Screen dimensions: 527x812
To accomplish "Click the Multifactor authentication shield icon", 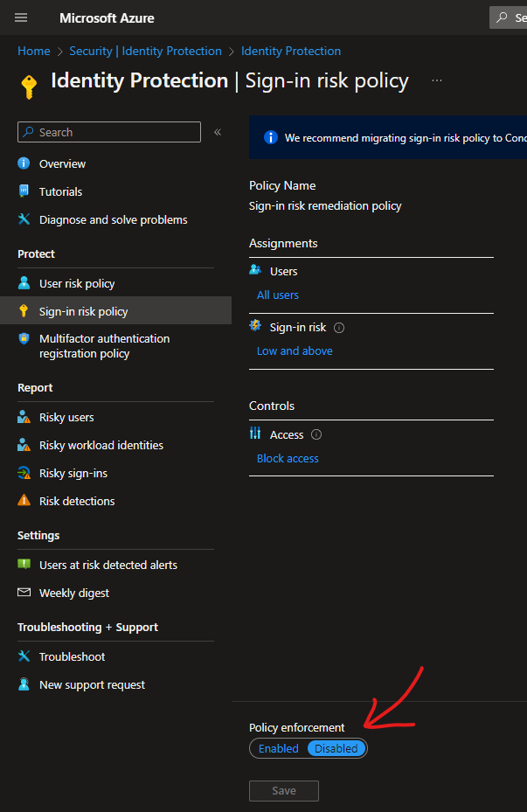I will pyautogui.click(x=24, y=338).
